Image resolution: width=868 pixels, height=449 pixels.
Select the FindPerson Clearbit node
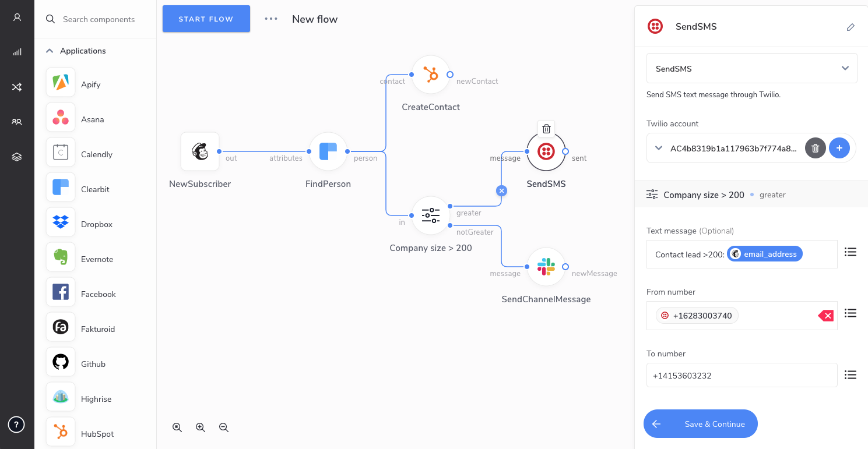pyautogui.click(x=328, y=151)
